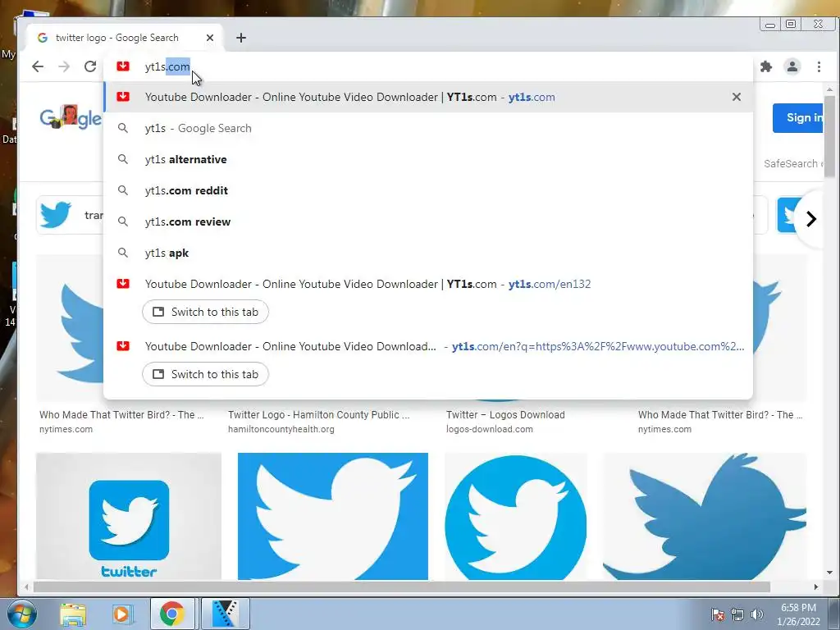
Task: Click the scroll-down arrow of the vertical scrollbar
Action: [830, 573]
